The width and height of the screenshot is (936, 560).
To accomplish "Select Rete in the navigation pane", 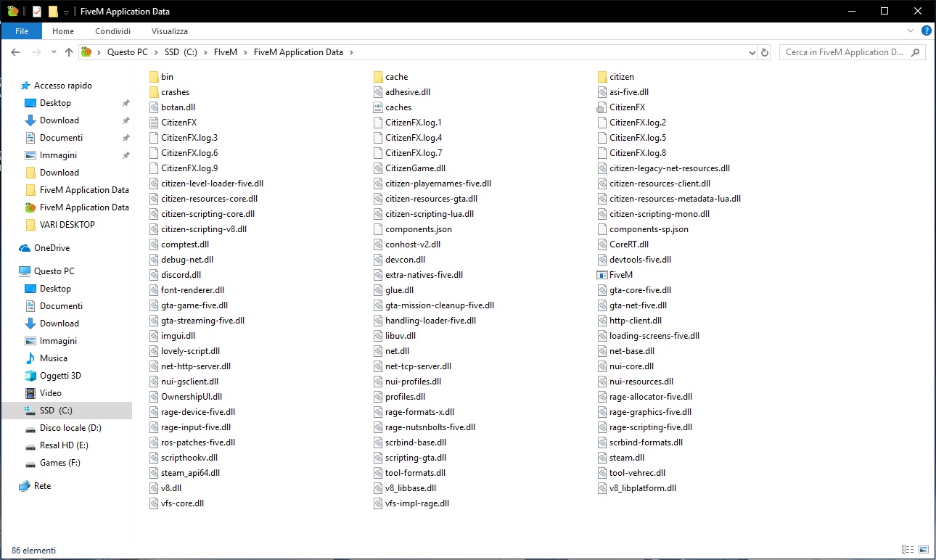I will (35, 486).
